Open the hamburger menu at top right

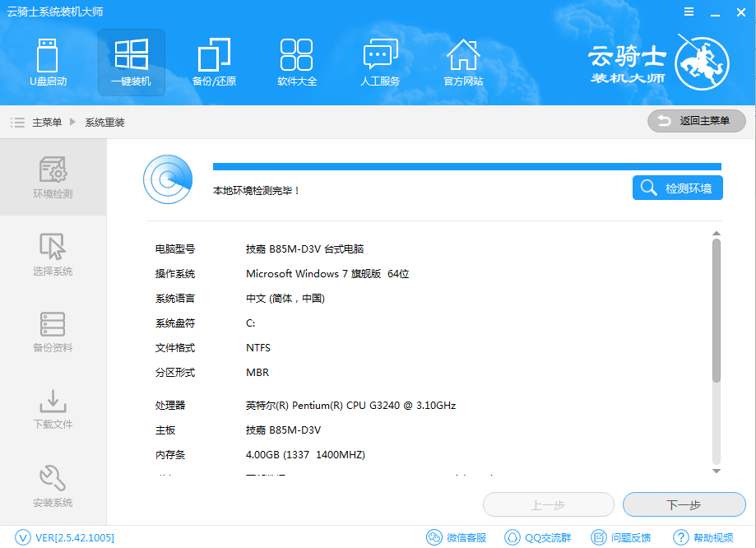(x=689, y=12)
